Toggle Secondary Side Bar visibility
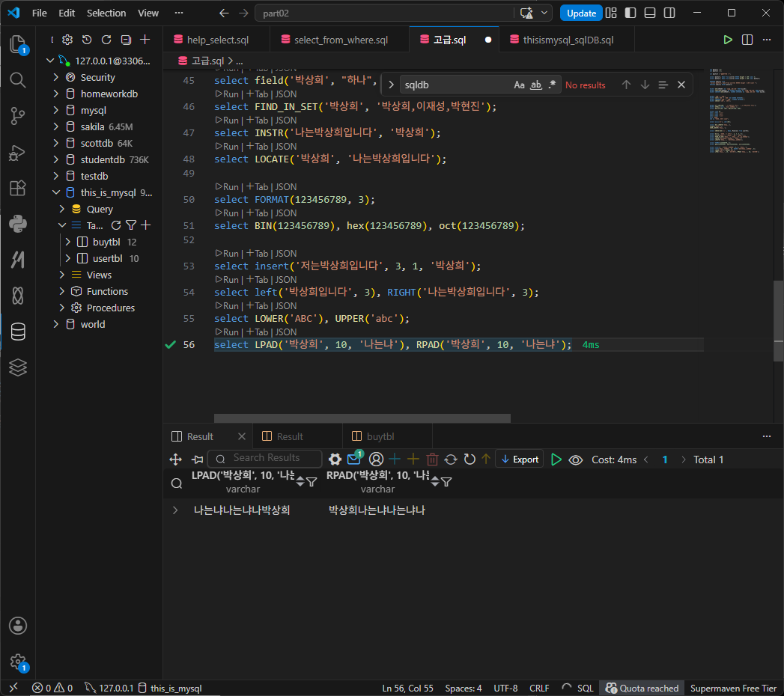This screenshot has width=784, height=696. [x=669, y=13]
